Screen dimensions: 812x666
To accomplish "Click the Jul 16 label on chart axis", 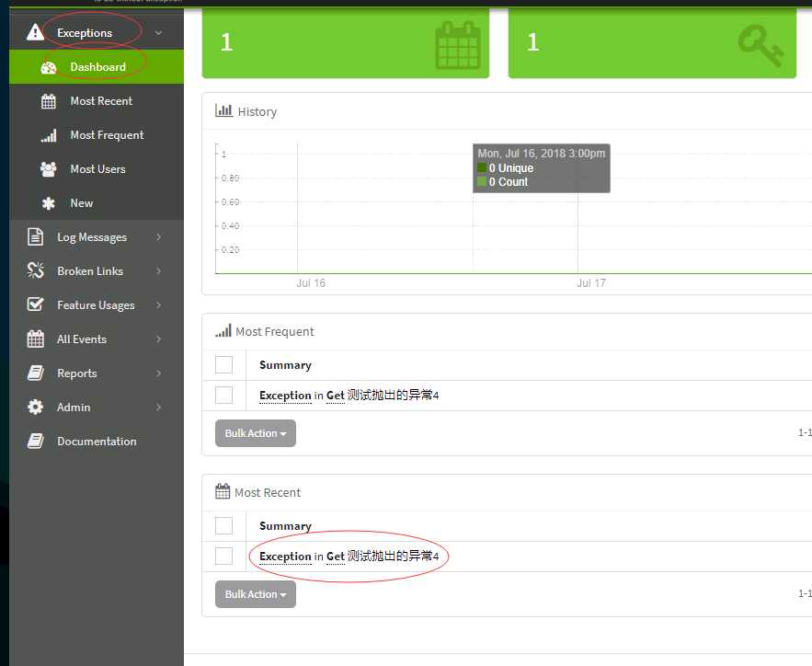I will (x=311, y=282).
